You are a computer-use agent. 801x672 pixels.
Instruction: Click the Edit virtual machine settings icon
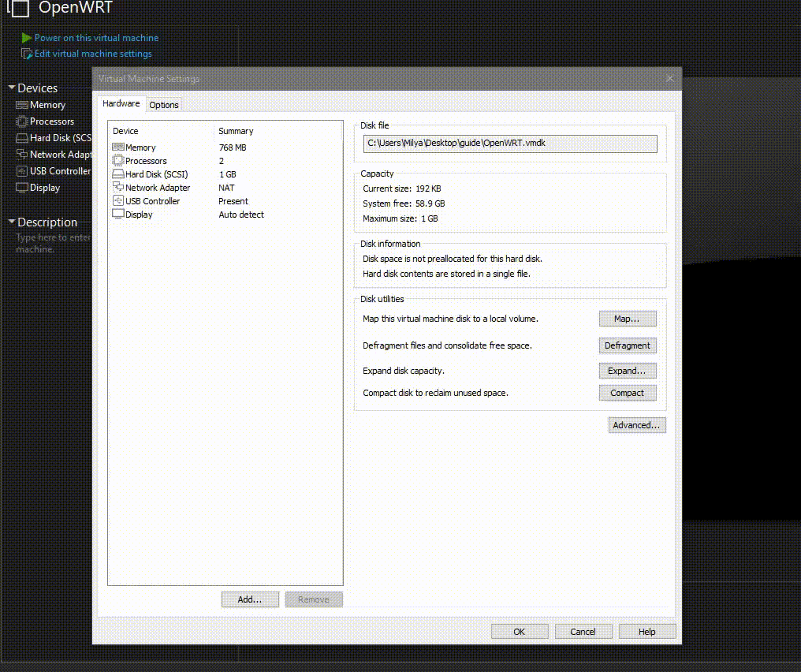click(27, 54)
